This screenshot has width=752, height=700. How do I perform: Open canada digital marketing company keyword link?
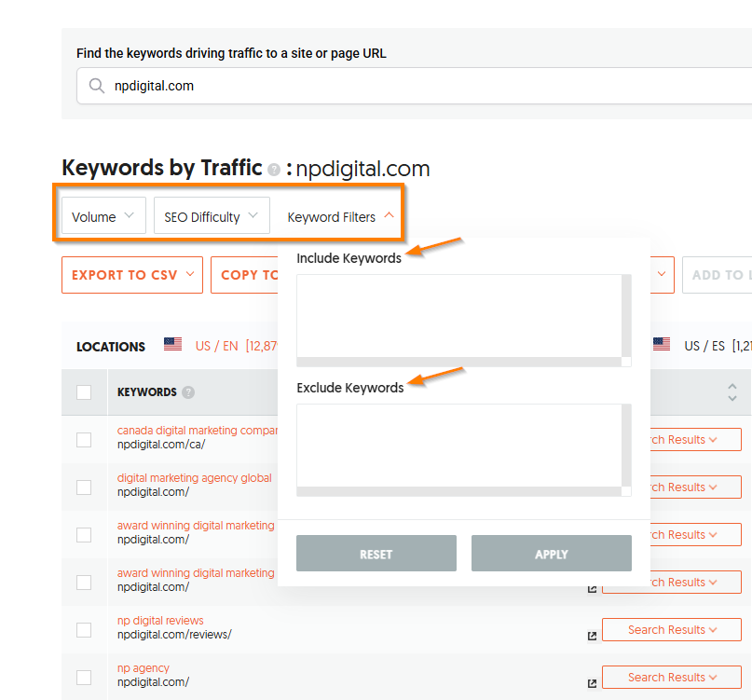(198, 431)
